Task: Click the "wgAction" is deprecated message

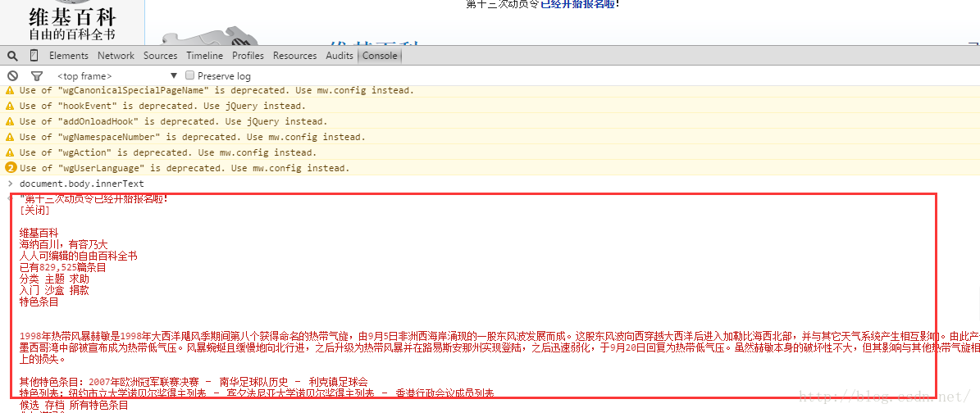Action: (x=168, y=153)
